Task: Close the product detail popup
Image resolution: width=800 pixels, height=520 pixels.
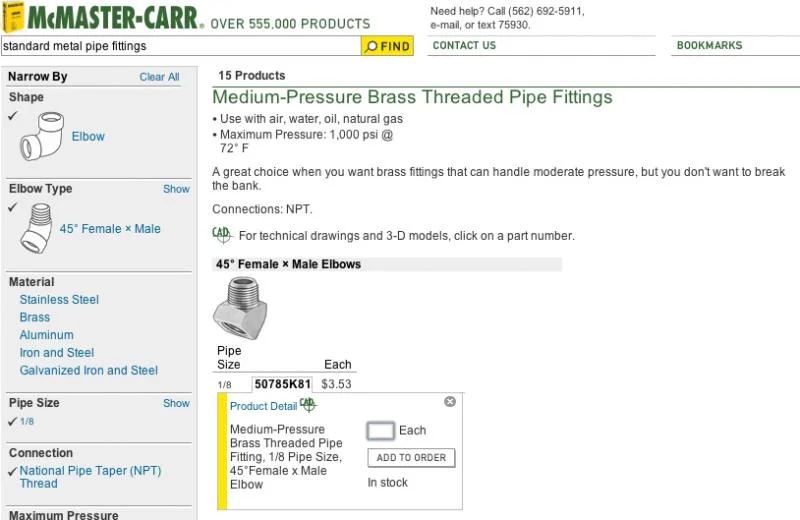Action: pyautogui.click(x=450, y=402)
